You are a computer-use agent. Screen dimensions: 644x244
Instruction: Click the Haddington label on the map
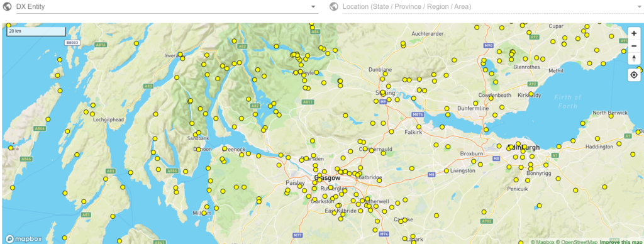point(599,147)
